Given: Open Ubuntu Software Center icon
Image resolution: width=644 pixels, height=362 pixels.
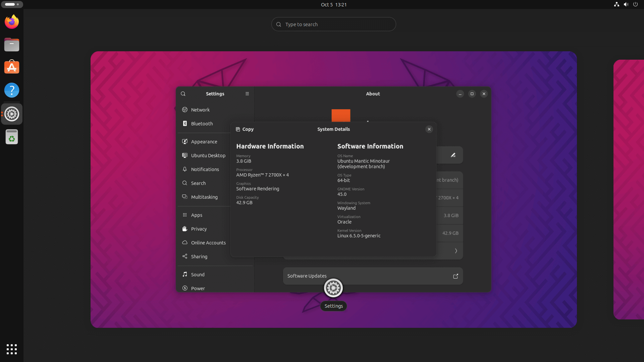Looking at the screenshot, I should [x=11, y=67].
